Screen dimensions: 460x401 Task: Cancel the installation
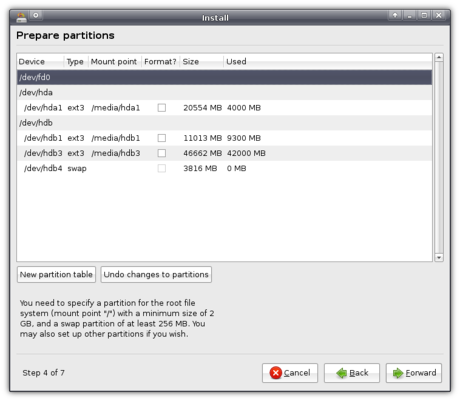point(290,373)
